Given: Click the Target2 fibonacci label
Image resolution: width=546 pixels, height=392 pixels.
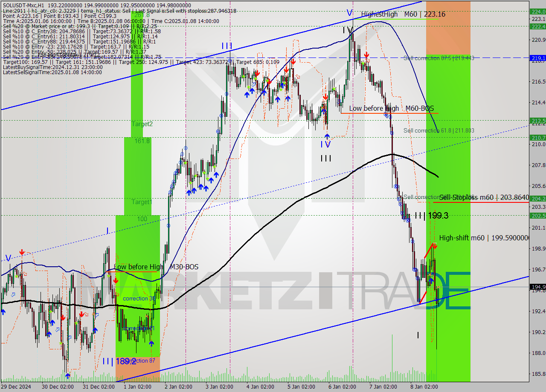Looking at the screenshot, I should pos(142,124).
